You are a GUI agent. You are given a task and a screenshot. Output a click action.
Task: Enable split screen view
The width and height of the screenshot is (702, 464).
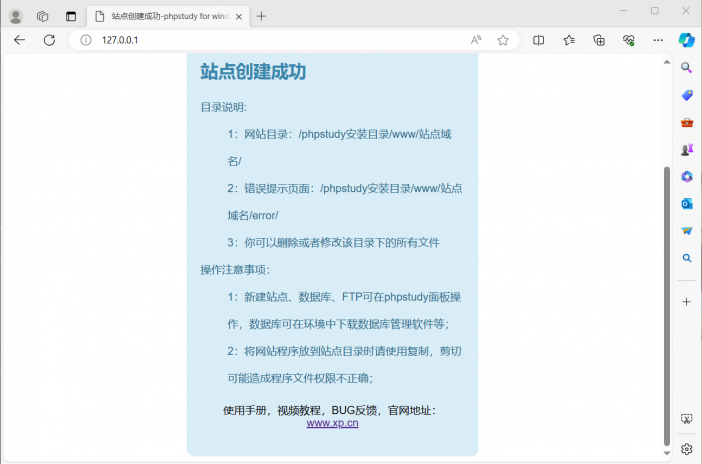539,40
